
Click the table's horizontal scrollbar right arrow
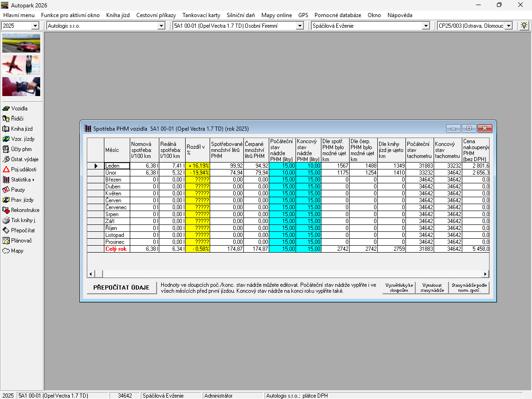[485, 274]
